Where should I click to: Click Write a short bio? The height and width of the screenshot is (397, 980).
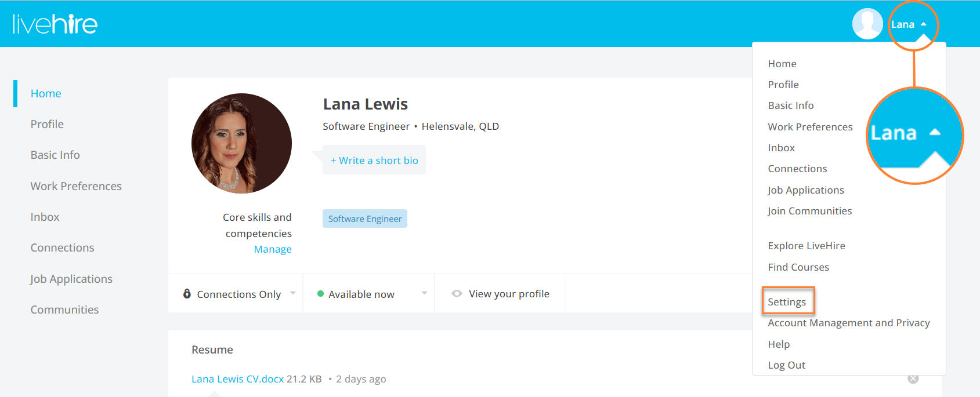pyautogui.click(x=374, y=161)
